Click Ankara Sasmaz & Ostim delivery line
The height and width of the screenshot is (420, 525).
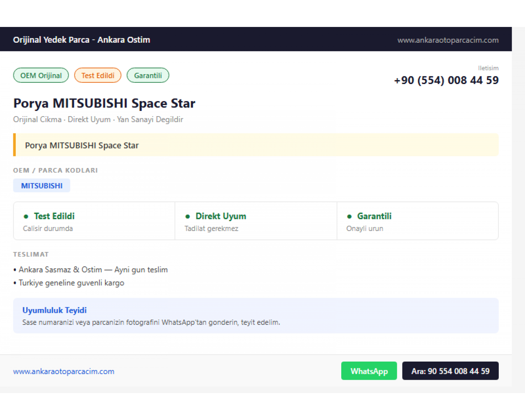tap(91, 270)
